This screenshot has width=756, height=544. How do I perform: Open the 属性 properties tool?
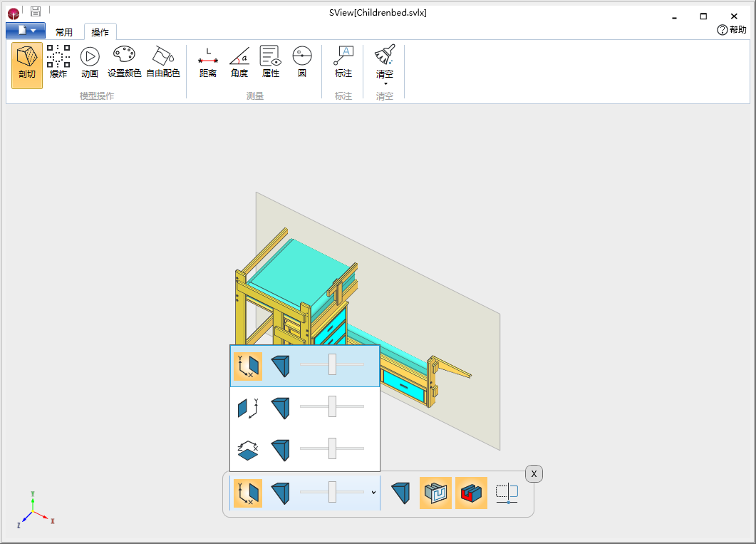click(271, 62)
